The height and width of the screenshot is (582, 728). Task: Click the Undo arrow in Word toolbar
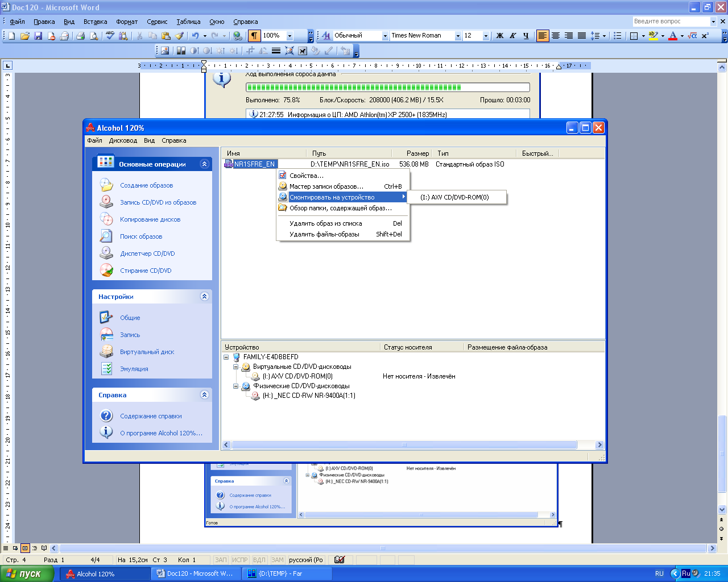tap(195, 35)
